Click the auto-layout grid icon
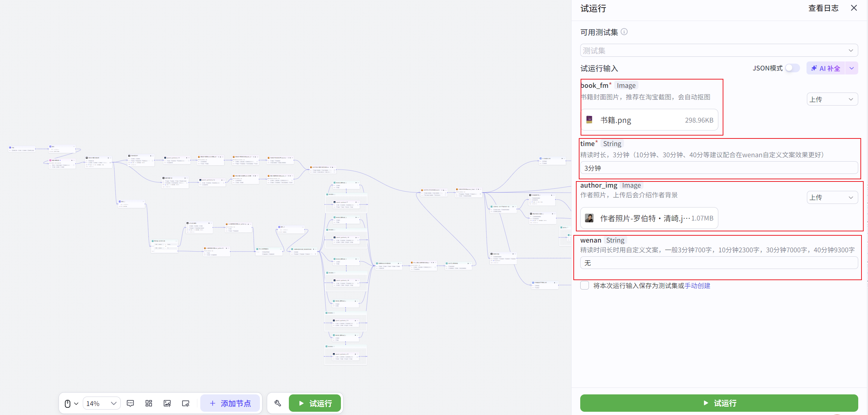 pos(149,403)
